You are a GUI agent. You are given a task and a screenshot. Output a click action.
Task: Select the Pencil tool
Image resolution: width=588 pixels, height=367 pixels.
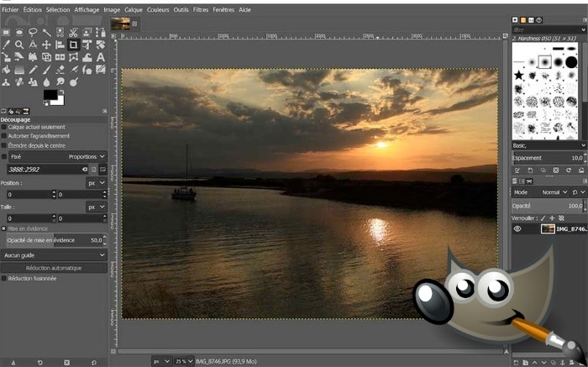33,70
